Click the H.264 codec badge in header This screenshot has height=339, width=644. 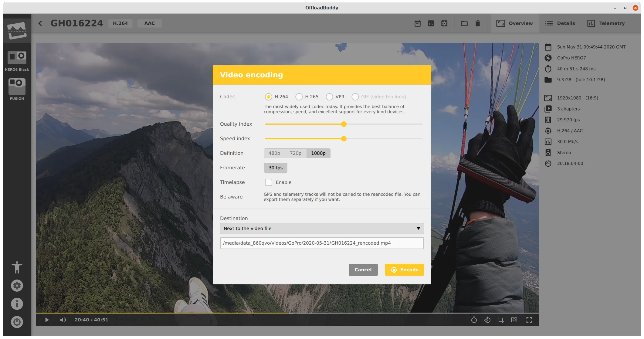point(120,23)
